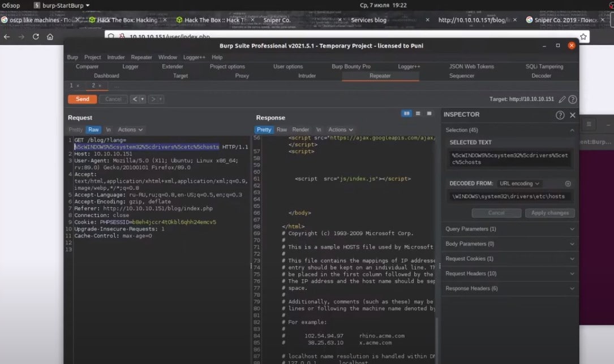Click the edit target pencil icon
Viewport: 614px width, 364px height.
click(562, 99)
